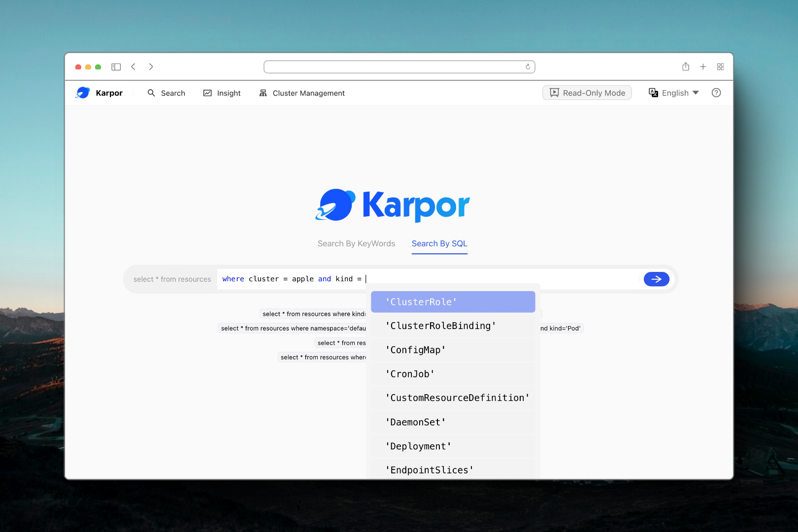Click the browser sidebar toggle icon
This screenshot has height=532, width=798.
(x=116, y=67)
